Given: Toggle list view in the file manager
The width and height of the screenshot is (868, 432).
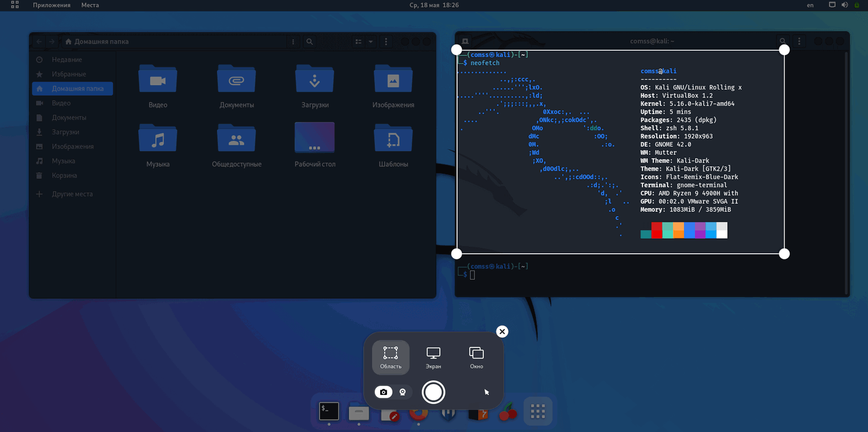Looking at the screenshot, I should pyautogui.click(x=359, y=42).
